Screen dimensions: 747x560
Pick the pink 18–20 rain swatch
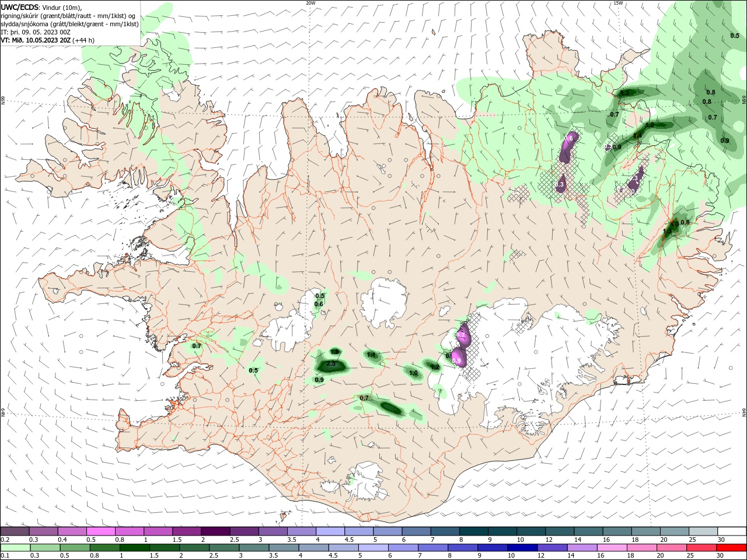point(641,548)
